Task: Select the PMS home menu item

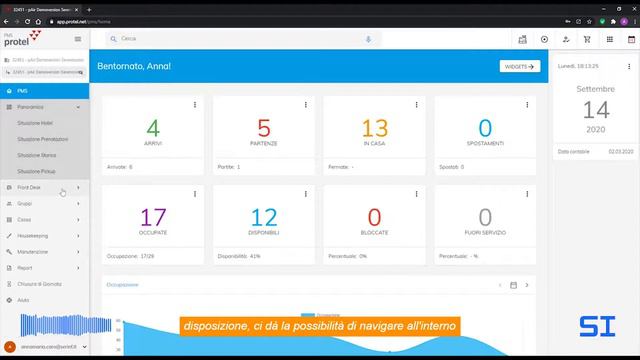Action: (x=44, y=91)
